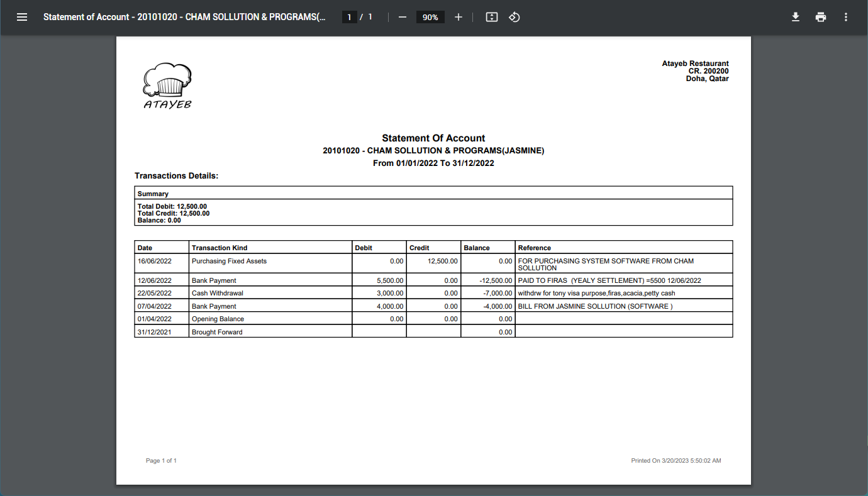Click the current page number field

coord(349,17)
